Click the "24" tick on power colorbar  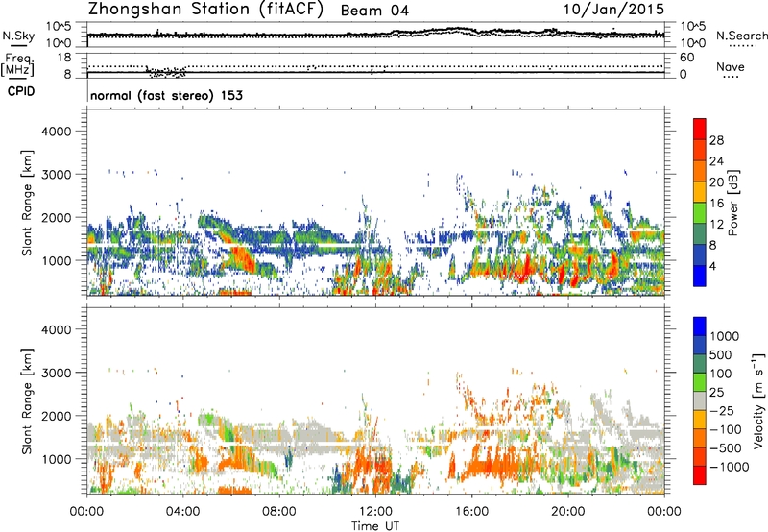coord(716,161)
